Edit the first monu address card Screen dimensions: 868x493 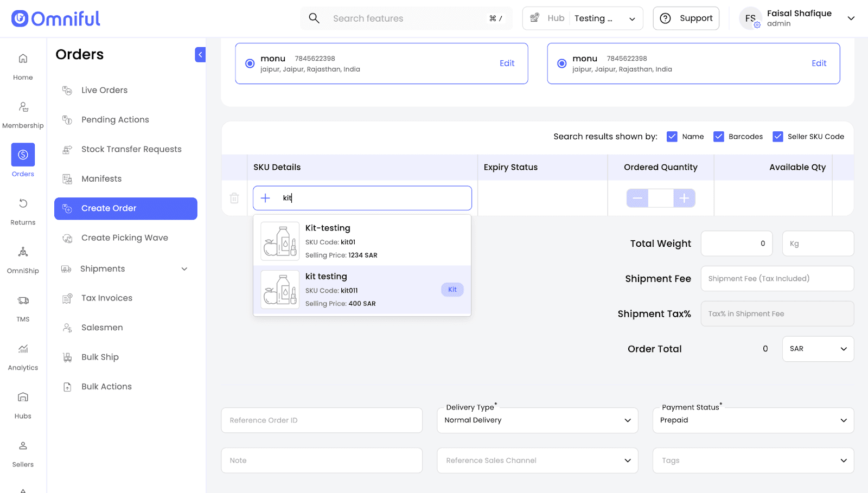tap(507, 63)
